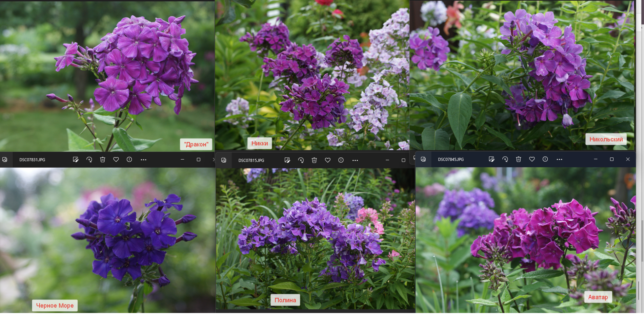The width and height of the screenshot is (644, 314).
Task: Click the dark blue phlox photo in DSC07831.JPG window
Action: point(107,240)
